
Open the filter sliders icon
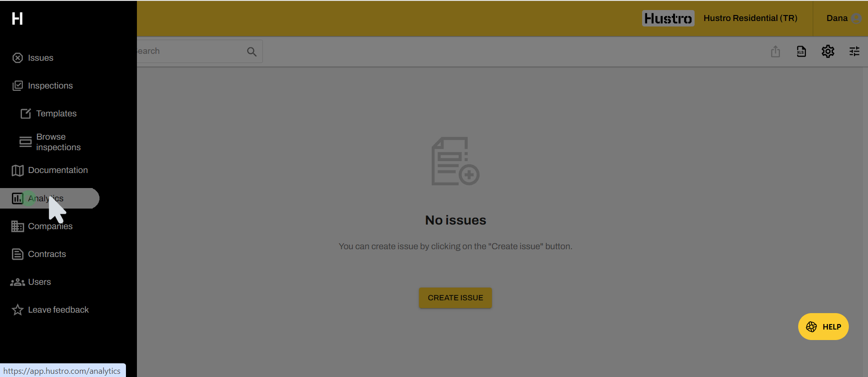click(x=854, y=52)
